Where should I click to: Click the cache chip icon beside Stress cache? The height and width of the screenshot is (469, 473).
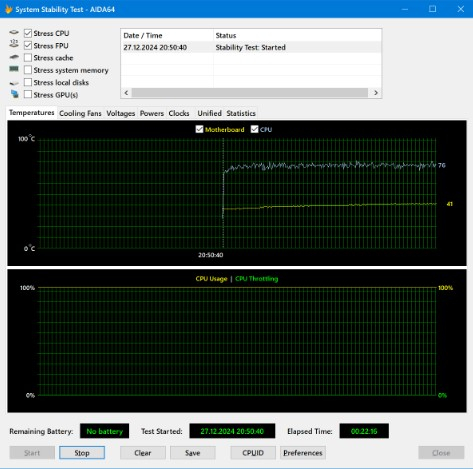[14, 57]
